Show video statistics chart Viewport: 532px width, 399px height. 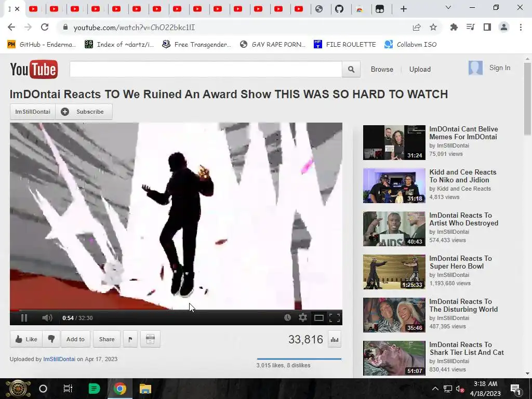pyautogui.click(x=335, y=340)
